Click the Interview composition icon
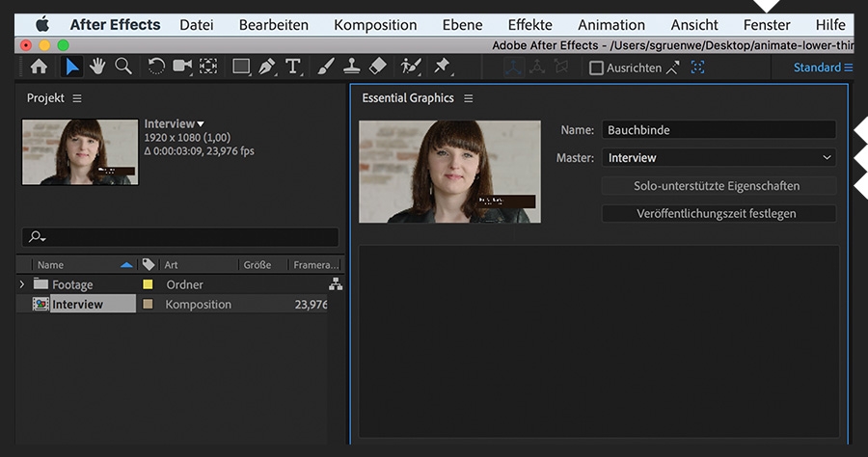The height and width of the screenshot is (457, 868). 41,304
